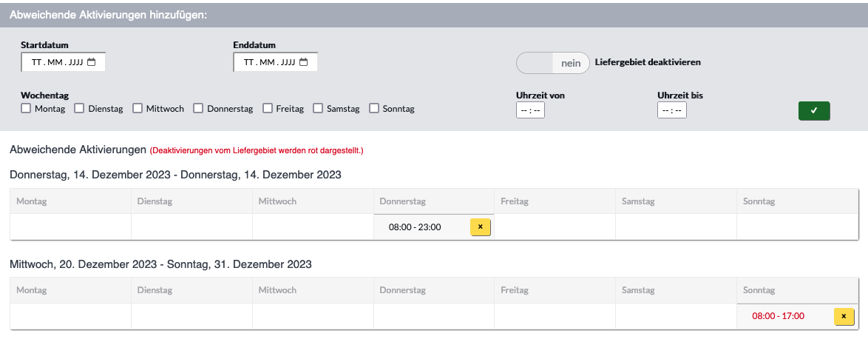The height and width of the screenshot is (342, 868).
Task: Focus the Uhrzeit bis time field
Action: (x=672, y=110)
